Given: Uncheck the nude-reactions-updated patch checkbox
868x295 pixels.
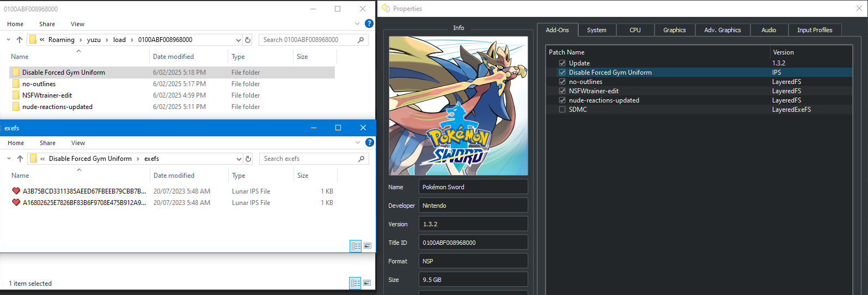Looking at the screenshot, I should (x=562, y=100).
